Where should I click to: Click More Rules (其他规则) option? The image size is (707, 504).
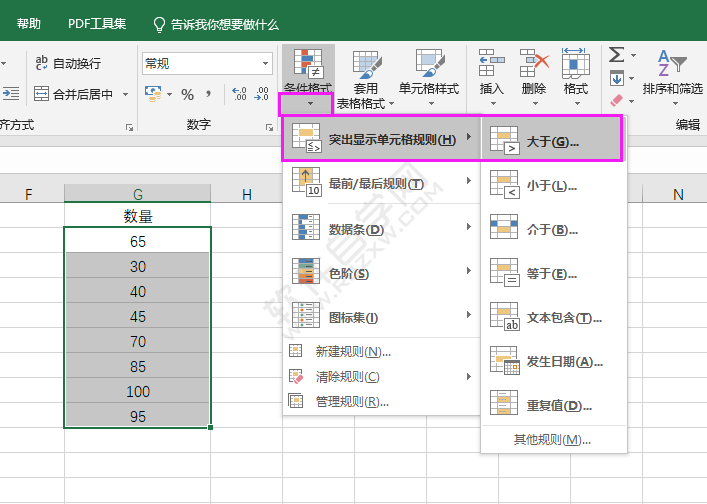[552, 439]
